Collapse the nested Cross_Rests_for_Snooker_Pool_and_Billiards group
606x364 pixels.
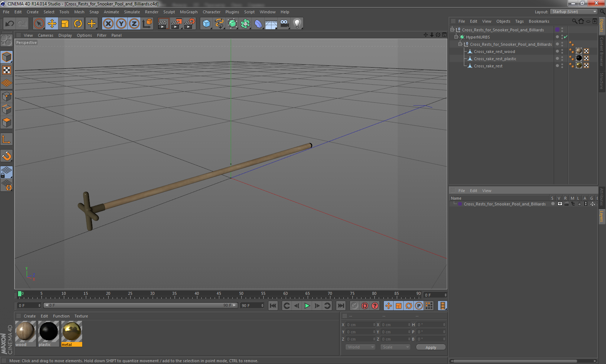click(x=460, y=44)
